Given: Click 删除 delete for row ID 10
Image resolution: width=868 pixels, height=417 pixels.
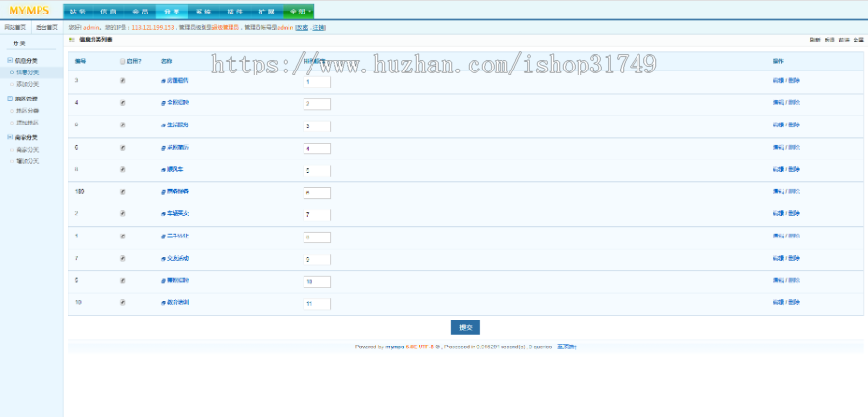Looking at the screenshot, I should [x=794, y=302].
